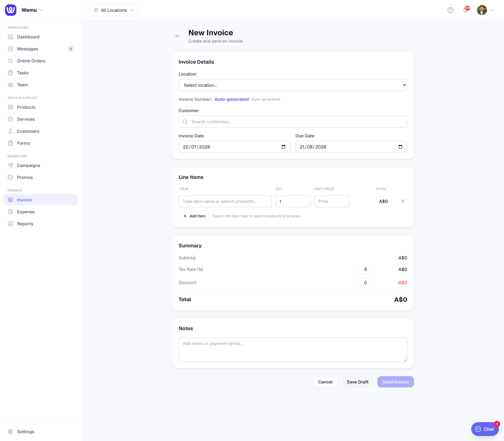Click the Tax Rate percent field
This screenshot has width=504, height=441.
tap(364, 269)
